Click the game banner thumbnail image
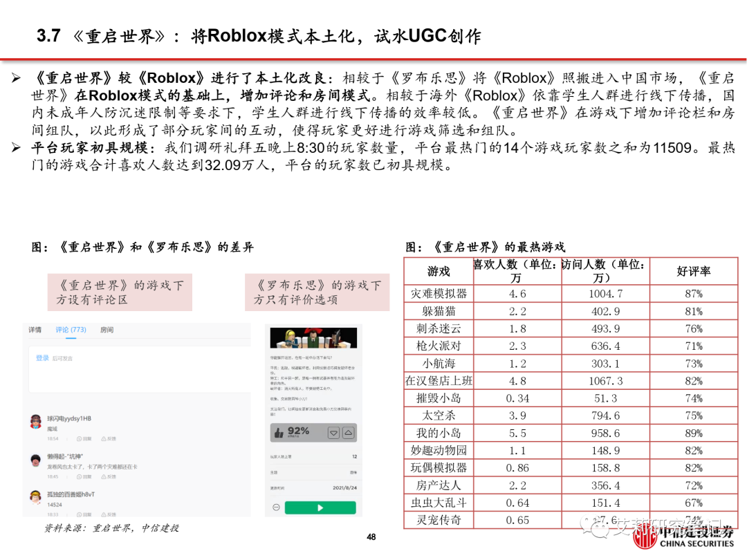 pos(313,337)
